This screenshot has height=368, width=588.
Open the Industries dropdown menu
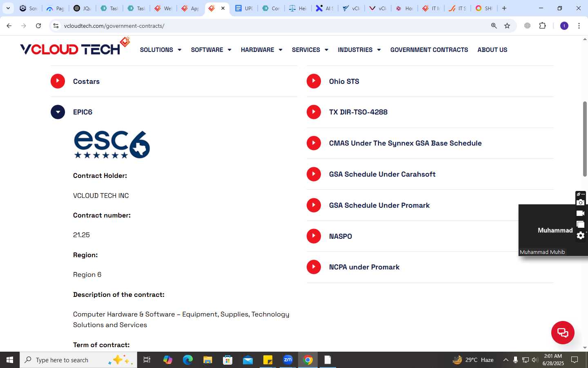click(359, 50)
